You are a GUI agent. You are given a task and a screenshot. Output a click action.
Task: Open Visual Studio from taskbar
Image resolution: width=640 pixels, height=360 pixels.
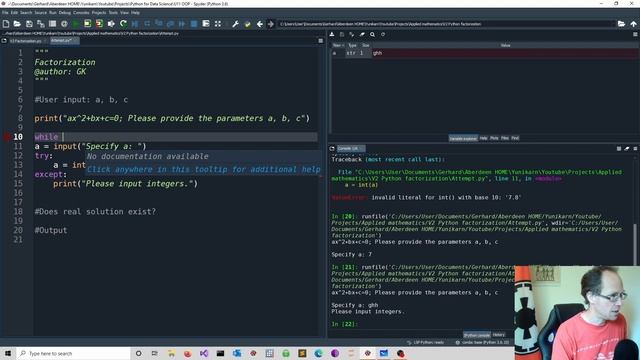pos(204,353)
